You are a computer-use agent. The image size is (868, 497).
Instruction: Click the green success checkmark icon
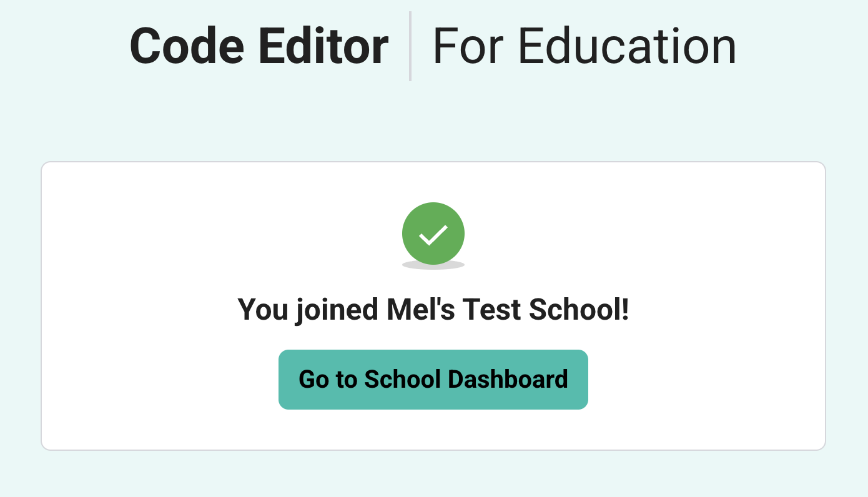click(x=433, y=234)
